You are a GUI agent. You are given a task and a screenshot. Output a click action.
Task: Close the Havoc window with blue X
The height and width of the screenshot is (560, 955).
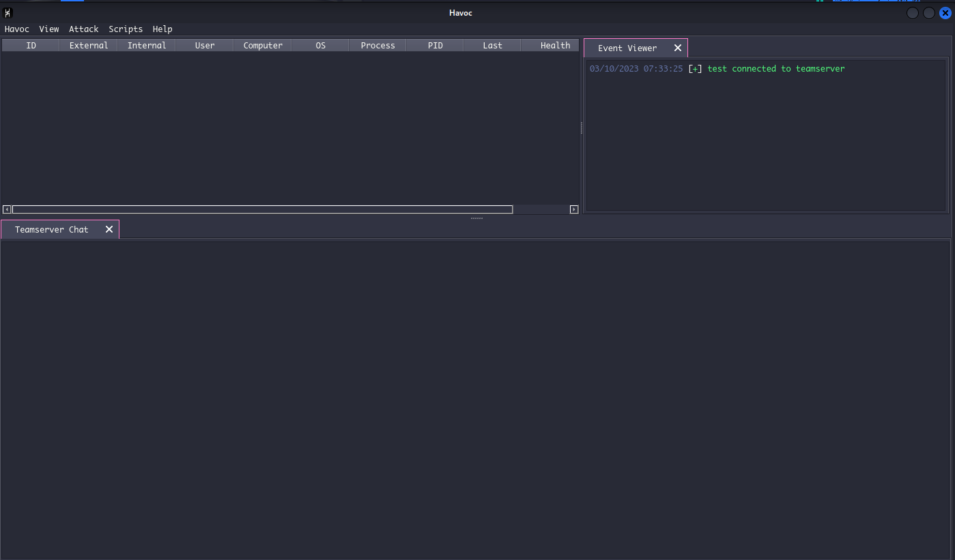point(945,13)
